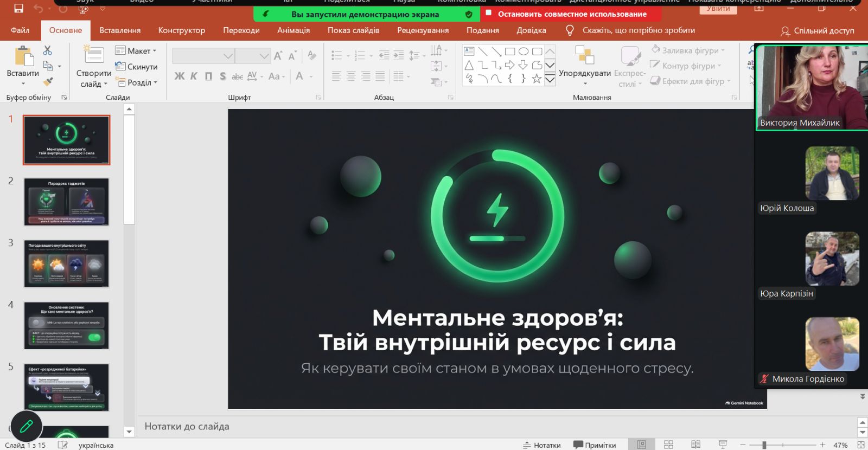Toggle Underline (П) formatting
This screenshot has width=868, height=450.
[208, 76]
